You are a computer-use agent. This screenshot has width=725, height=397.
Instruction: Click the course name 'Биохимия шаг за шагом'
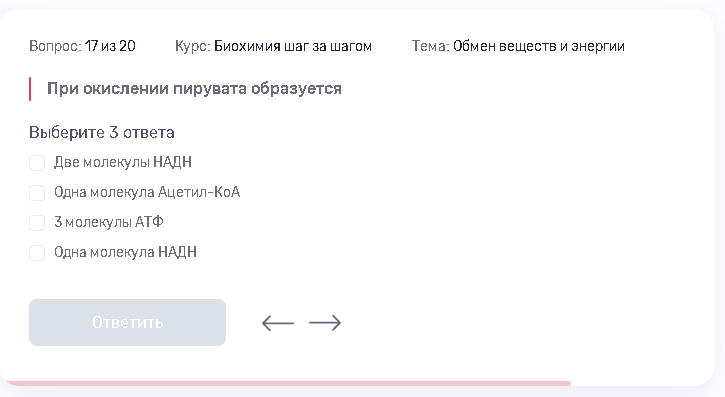click(x=293, y=46)
